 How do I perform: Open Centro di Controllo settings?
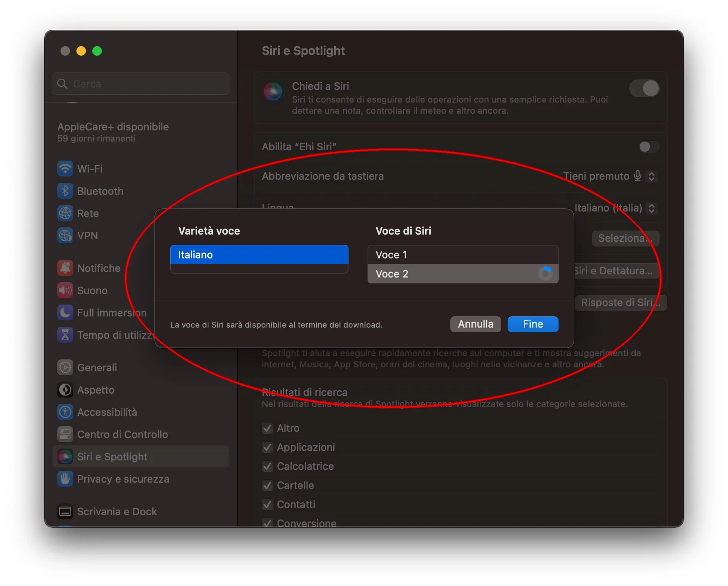click(65, 434)
